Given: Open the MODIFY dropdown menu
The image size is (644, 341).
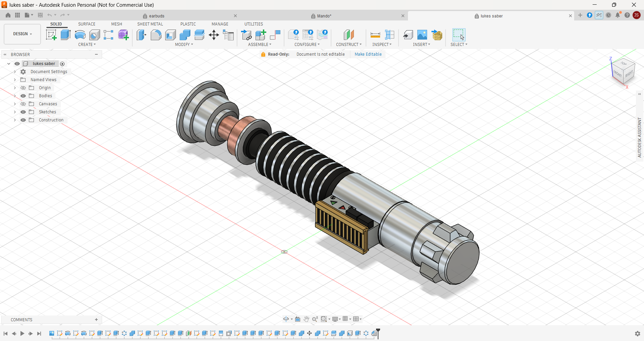Looking at the screenshot, I should pos(184,45).
